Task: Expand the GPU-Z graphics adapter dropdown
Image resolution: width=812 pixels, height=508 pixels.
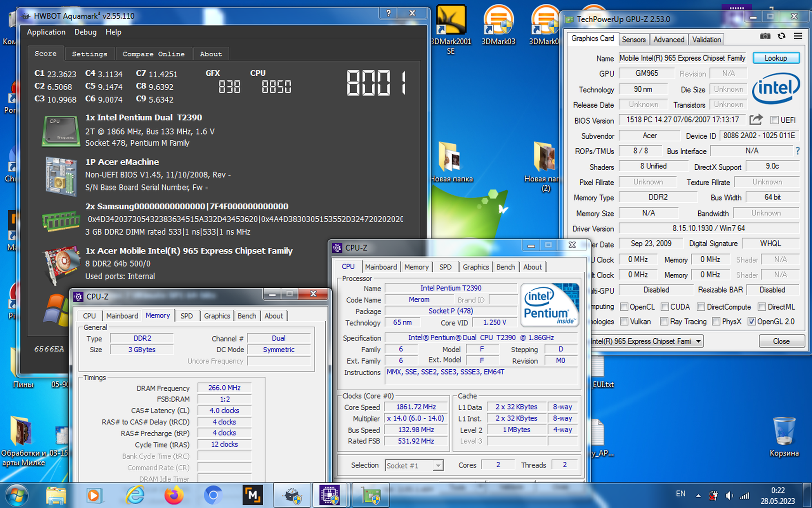Action: tap(698, 341)
